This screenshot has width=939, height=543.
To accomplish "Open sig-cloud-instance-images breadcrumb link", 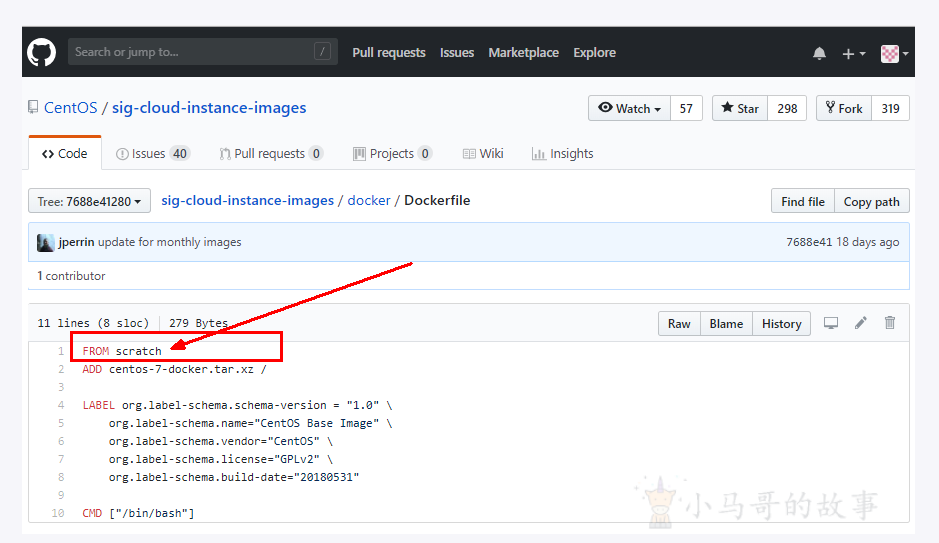I will 247,201.
